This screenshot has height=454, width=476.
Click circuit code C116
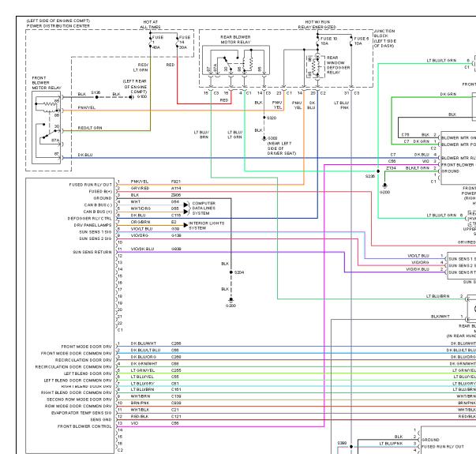coord(176,216)
